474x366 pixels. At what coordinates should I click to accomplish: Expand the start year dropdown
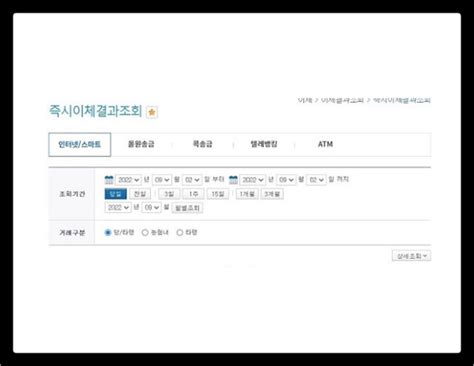pyautogui.click(x=128, y=180)
